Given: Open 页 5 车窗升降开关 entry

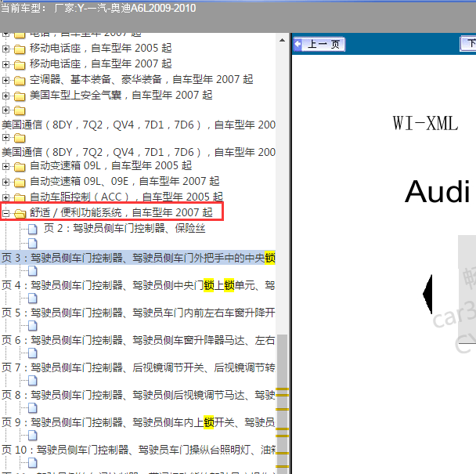Looking at the screenshot, I should [x=138, y=313].
